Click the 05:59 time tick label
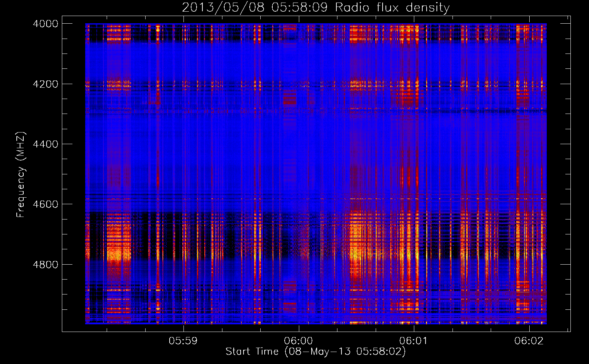This screenshot has width=589, height=364. pos(183,341)
